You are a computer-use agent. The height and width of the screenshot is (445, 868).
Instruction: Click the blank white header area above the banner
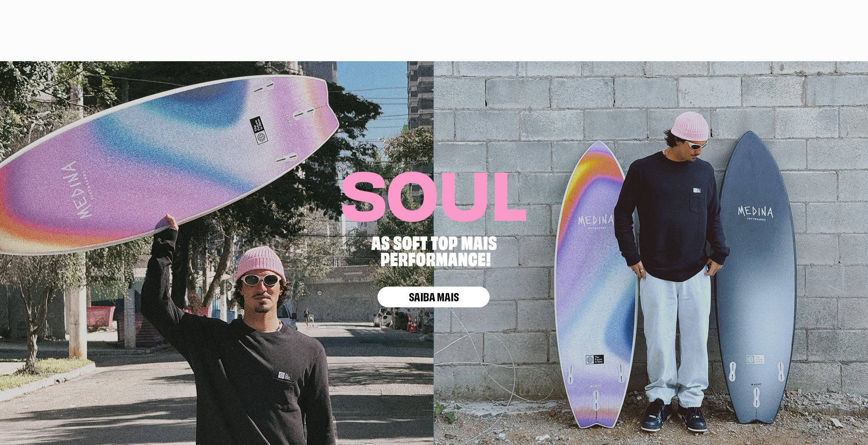coord(434,30)
